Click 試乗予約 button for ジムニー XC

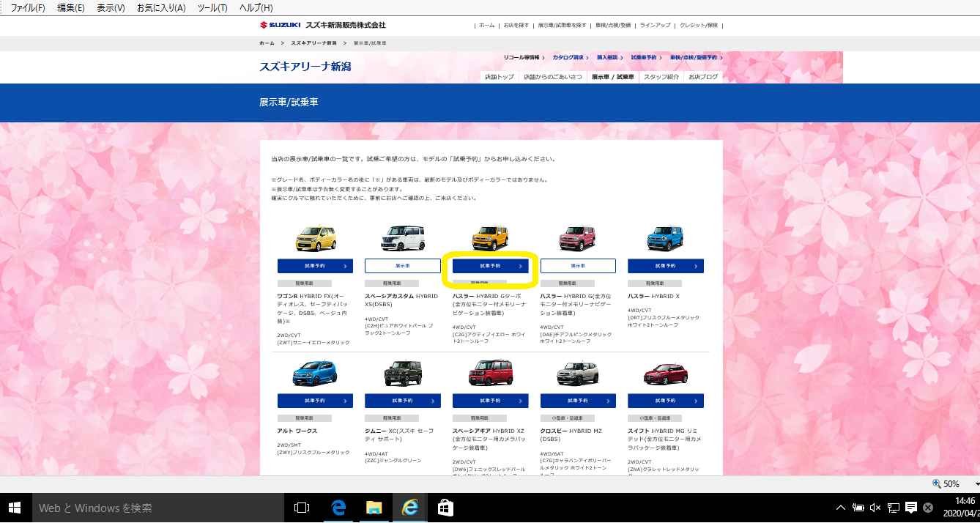pyautogui.click(x=402, y=401)
